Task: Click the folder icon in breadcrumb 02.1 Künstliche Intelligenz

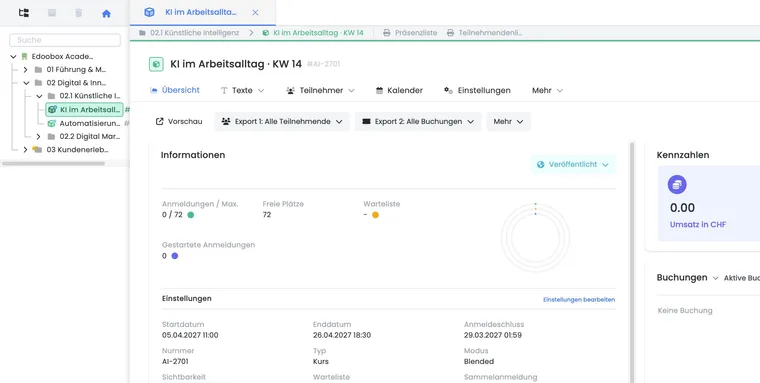Action: coord(142,33)
